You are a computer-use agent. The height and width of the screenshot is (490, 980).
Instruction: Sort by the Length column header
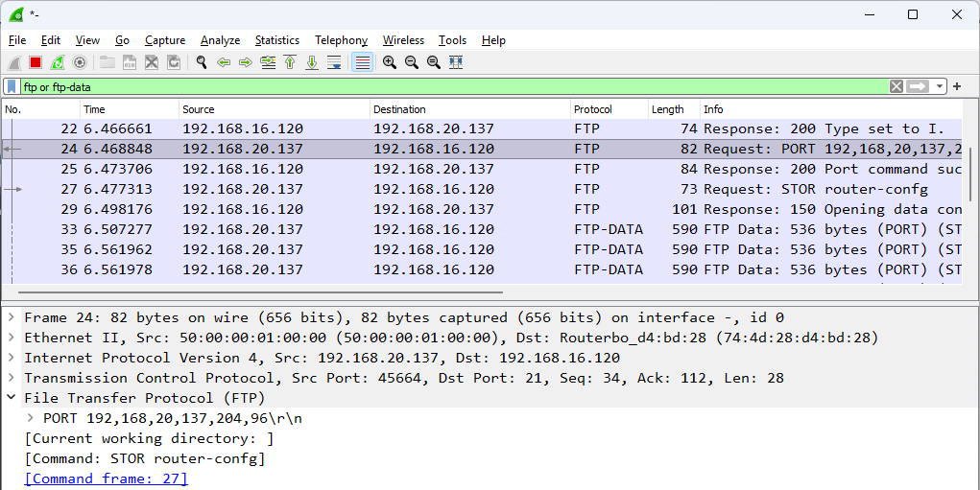pyautogui.click(x=674, y=109)
